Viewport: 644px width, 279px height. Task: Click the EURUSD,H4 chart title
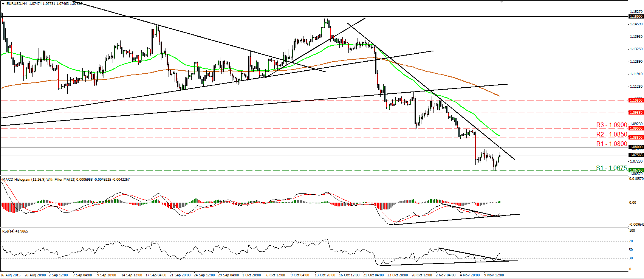point(17,3)
